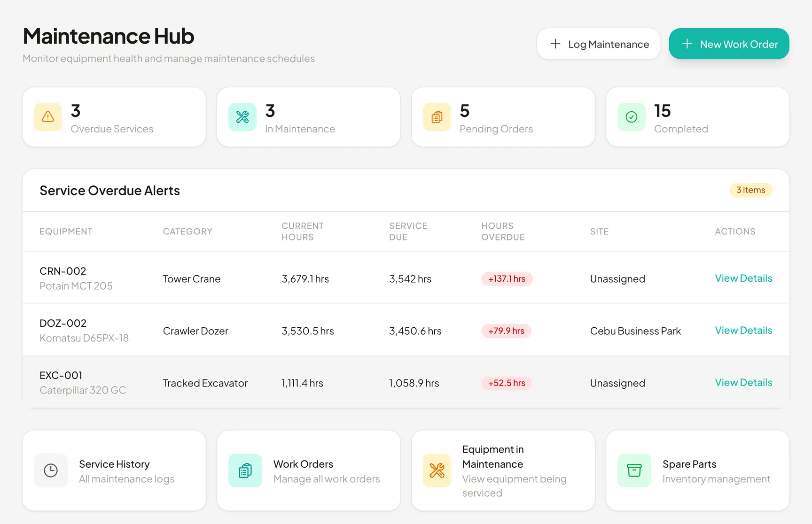This screenshot has height=524, width=812.
Task: Click the 3,542 hrs service due value
Action: (410, 279)
